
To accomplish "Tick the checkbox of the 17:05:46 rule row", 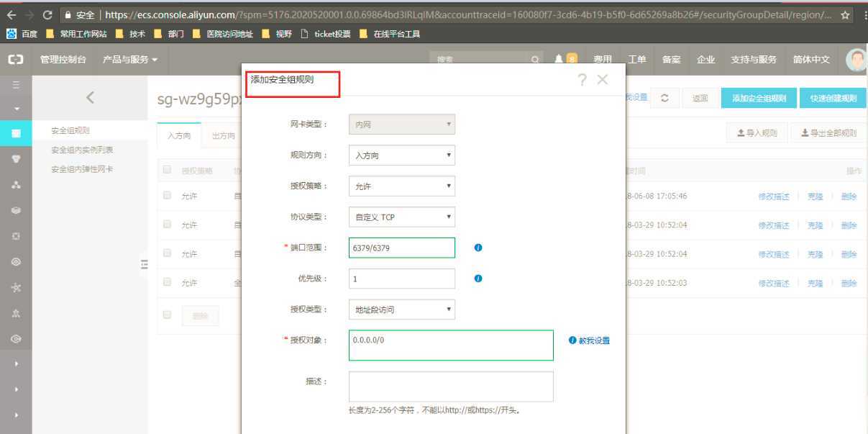I will tap(168, 195).
